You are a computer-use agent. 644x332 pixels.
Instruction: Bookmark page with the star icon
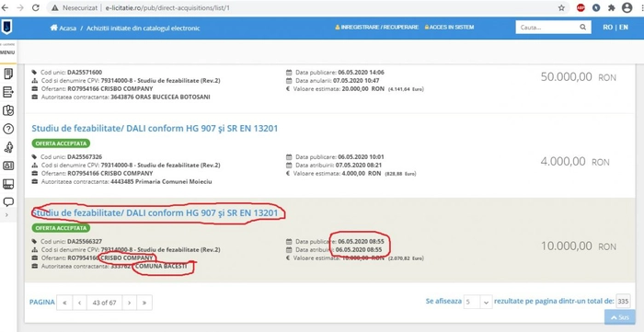pos(561,7)
